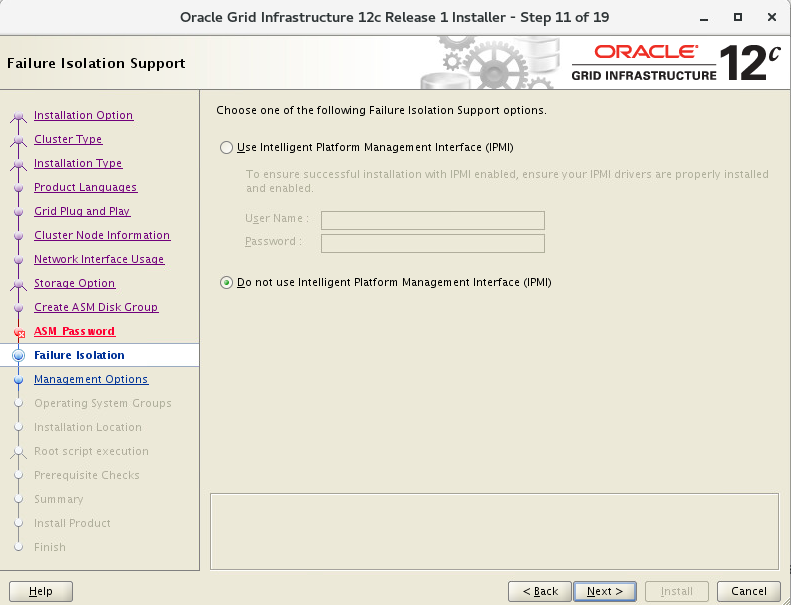Go back with the Back button
The image size is (791, 605).
[x=540, y=591]
